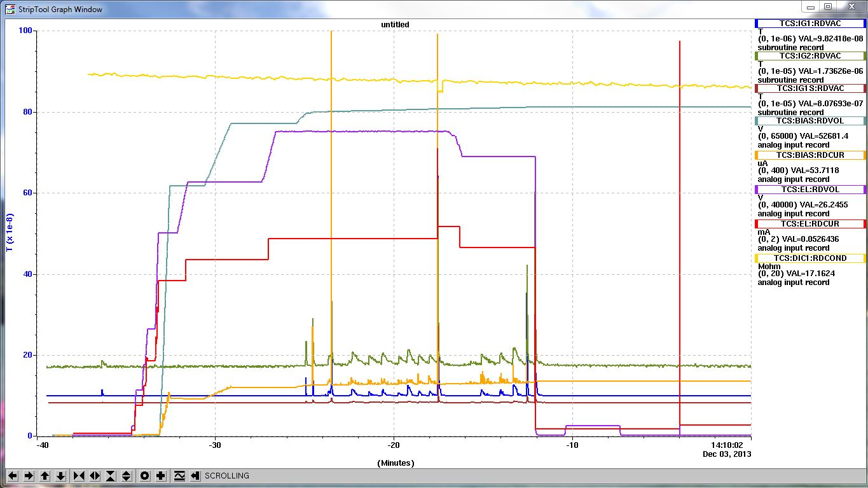Screen dimensions: 868x488
Task: Click the SCROLLING status label
Action: pyautogui.click(x=227, y=476)
